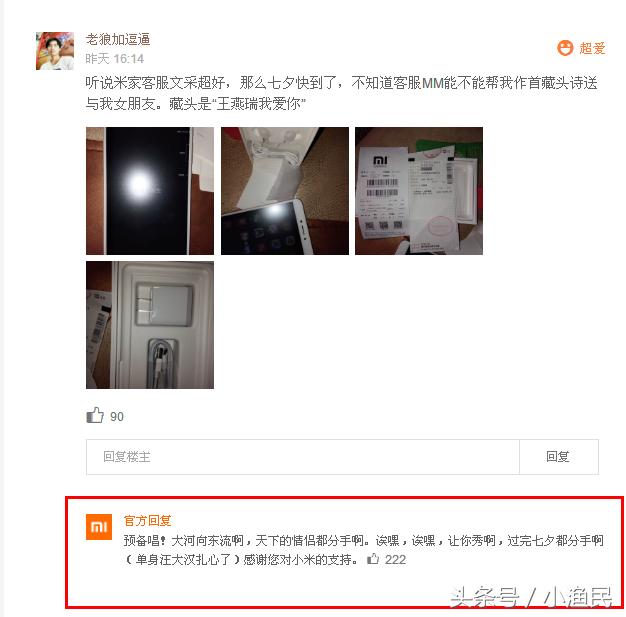Like the post with the thumbs-up icon
The image size is (626, 617).
[95, 415]
